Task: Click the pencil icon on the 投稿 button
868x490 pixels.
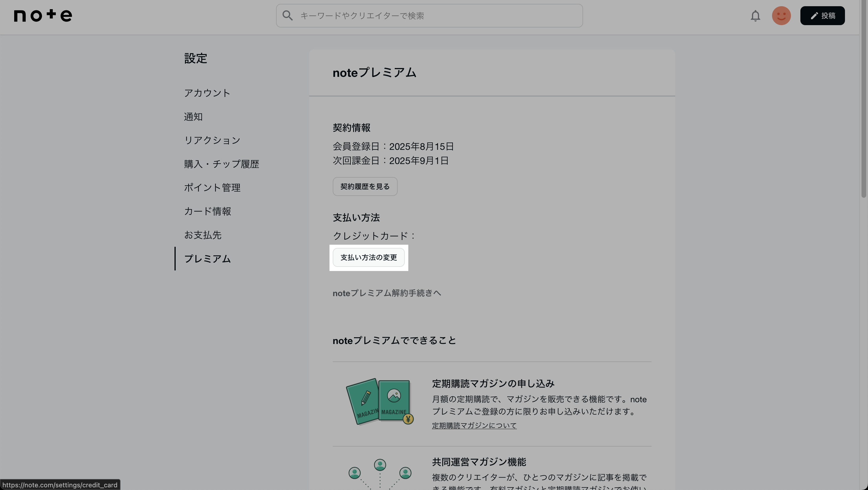Action: point(814,15)
